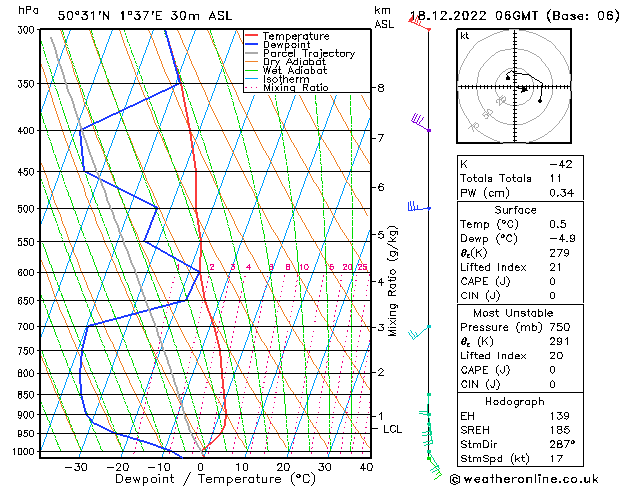
Task: Click the '40' temperature axis label
Action: coord(366,467)
